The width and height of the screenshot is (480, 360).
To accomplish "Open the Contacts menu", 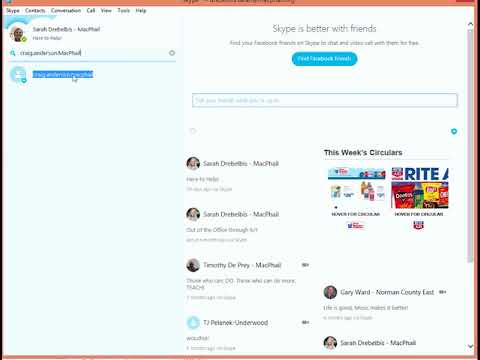I will click(35, 11).
